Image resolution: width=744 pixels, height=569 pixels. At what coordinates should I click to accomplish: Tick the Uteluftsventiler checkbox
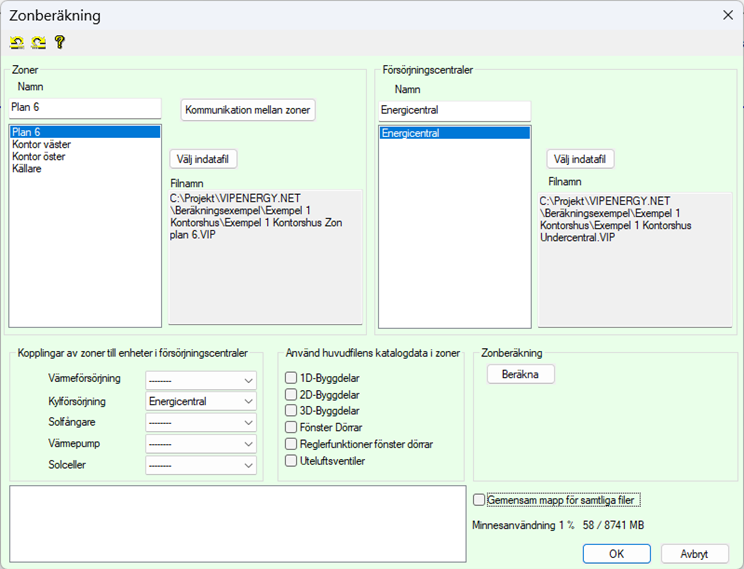point(291,461)
